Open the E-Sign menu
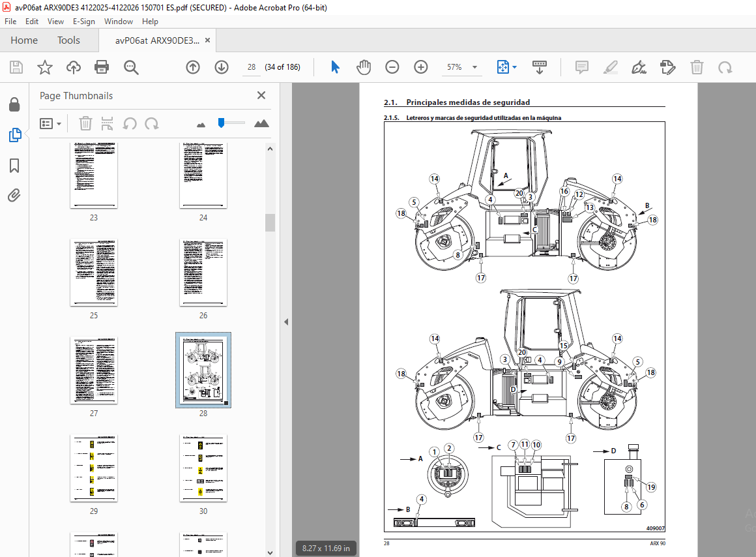The width and height of the screenshot is (756, 557). [84, 22]
